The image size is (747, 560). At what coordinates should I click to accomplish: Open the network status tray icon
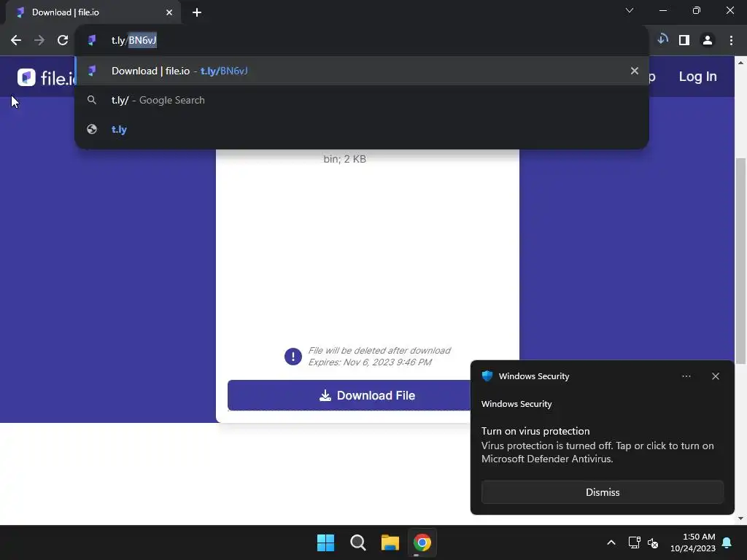tap(634, 542)
